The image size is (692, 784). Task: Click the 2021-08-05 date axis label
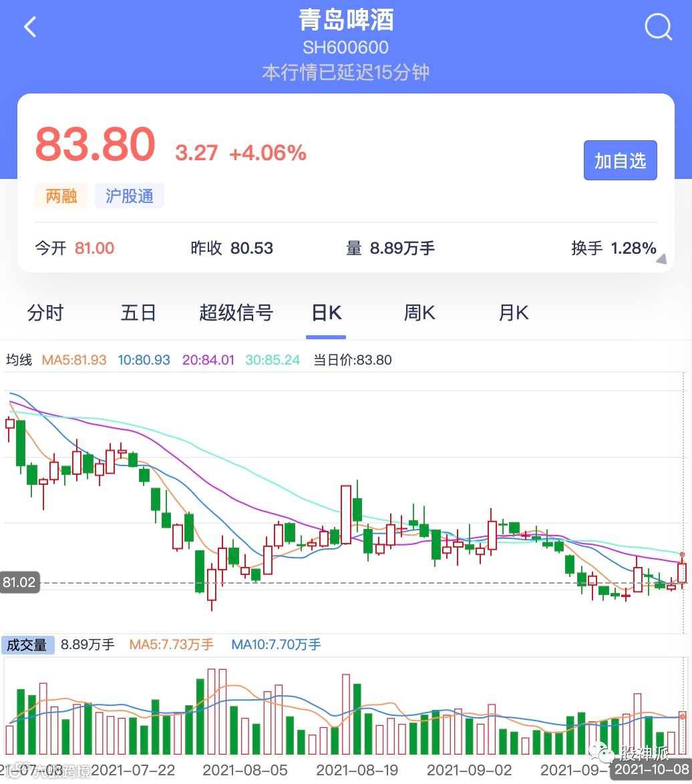coord(245,770)
